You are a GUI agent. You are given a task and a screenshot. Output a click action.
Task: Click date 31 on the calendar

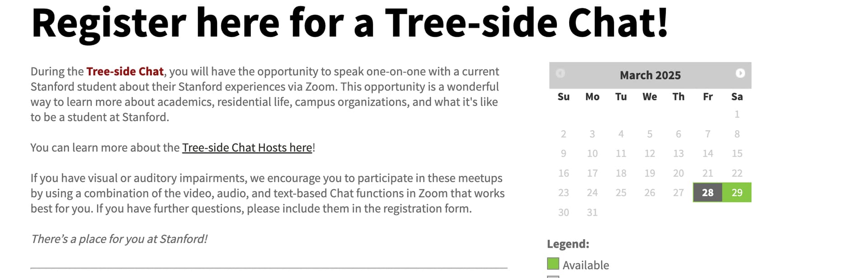pos(592,212)
